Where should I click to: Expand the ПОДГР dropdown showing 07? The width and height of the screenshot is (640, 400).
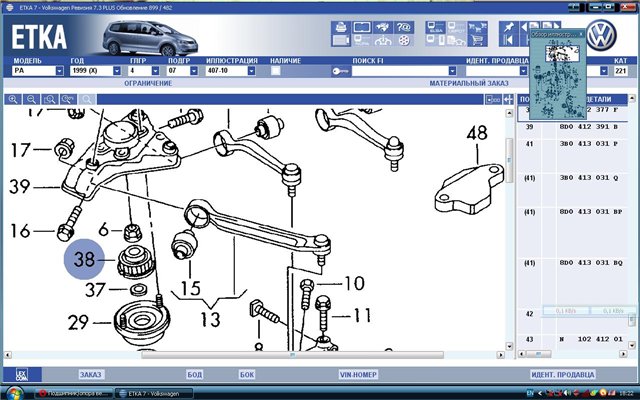tap(194, 71)
